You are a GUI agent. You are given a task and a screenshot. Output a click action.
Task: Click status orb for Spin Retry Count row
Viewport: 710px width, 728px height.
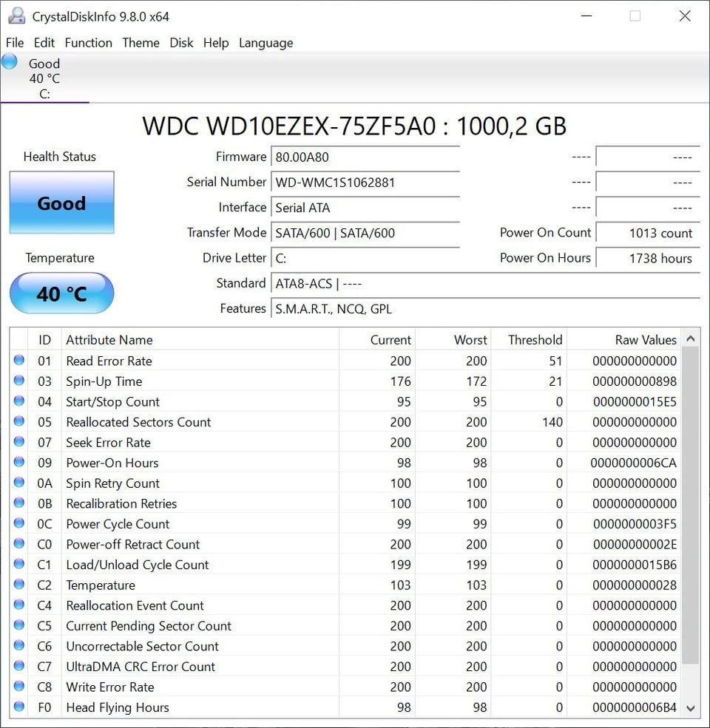click(x=19, y=483)
